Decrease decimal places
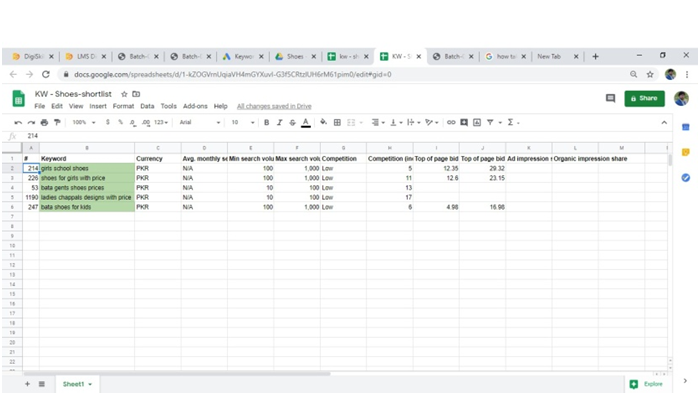The width and height of the screenshot is (700, 395). (x=133, y=122)
